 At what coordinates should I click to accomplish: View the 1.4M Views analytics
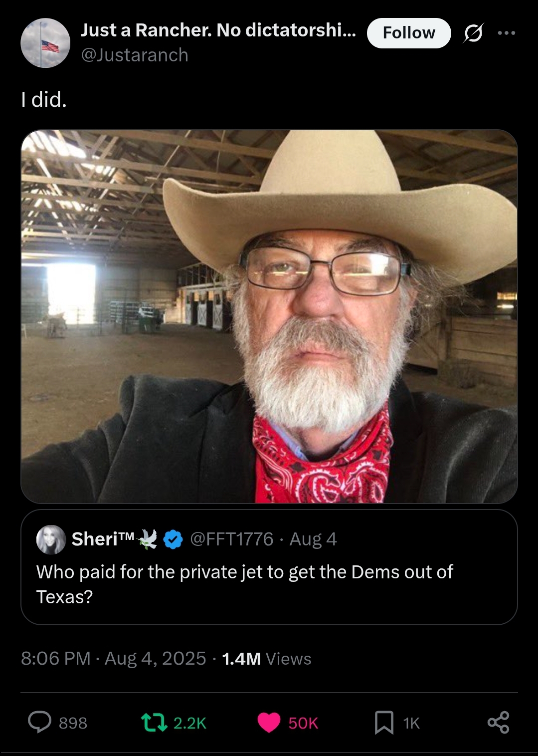click(266, 659)
